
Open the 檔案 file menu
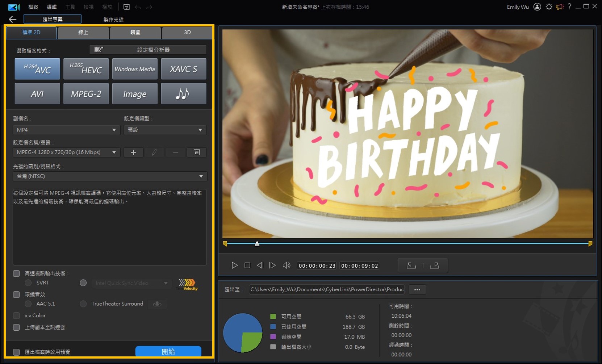coord(33,7)
